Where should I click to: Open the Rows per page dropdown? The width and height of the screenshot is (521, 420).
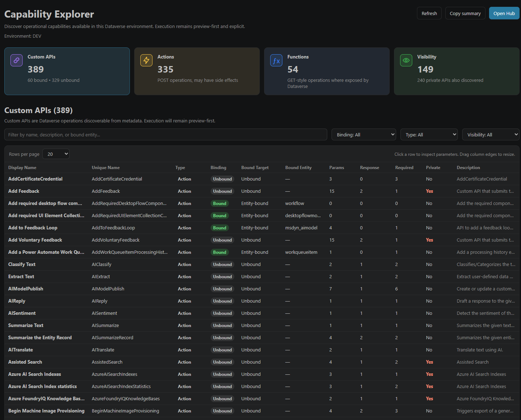click(56, 154)
